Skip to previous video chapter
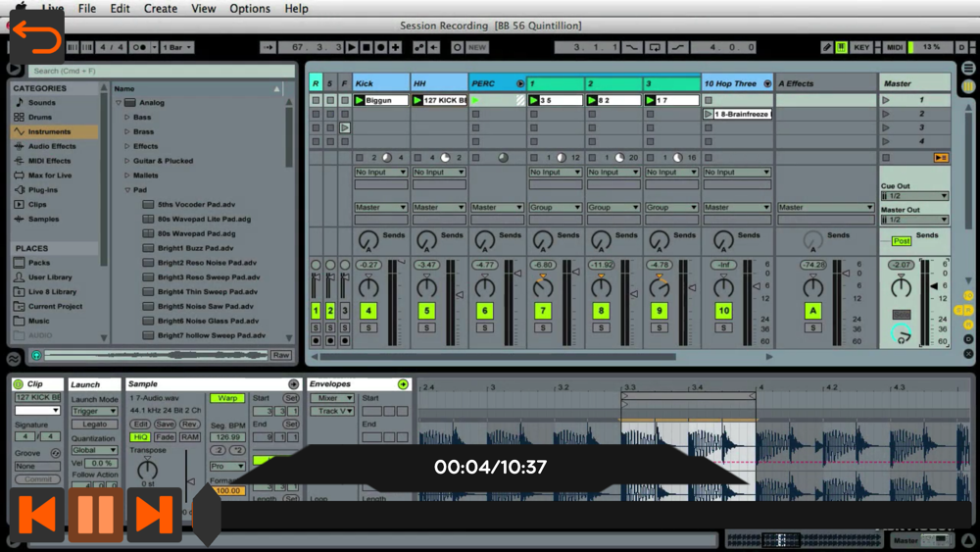The image size is (980, 552). coord(37,515)
